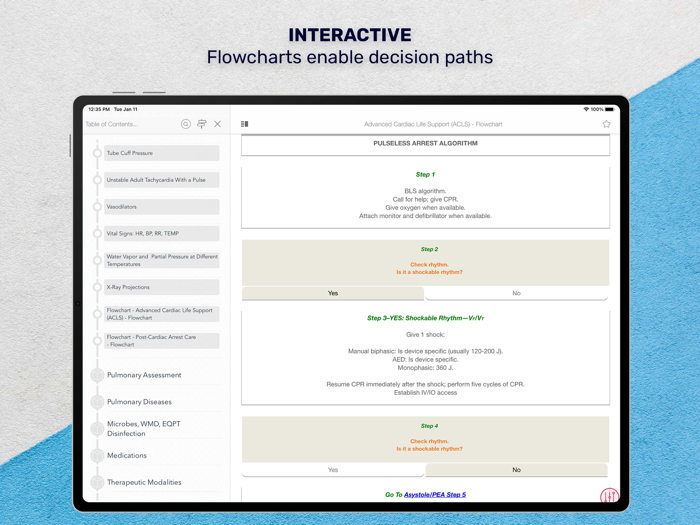This screenshot has height=525, width=700.
Task: Click the battery status icon
Action: [x=610, y=109]
